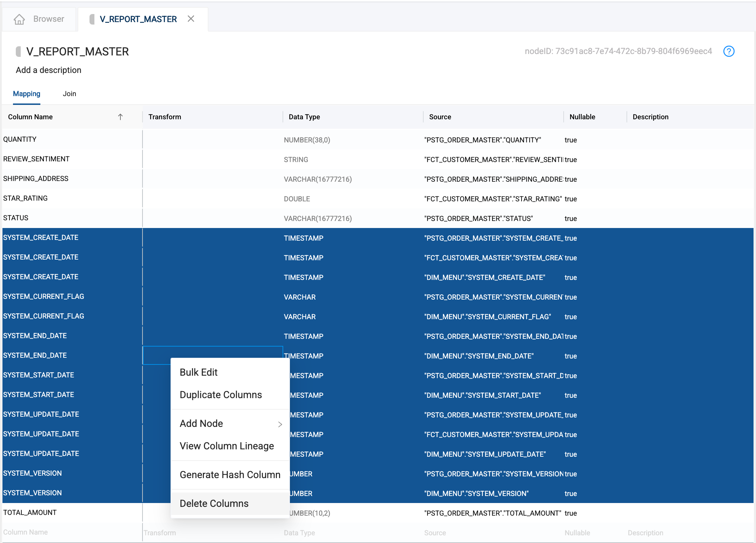Select Delete Columns from context menu
This screenshot has width=756, height=543.
pos(214,503)
